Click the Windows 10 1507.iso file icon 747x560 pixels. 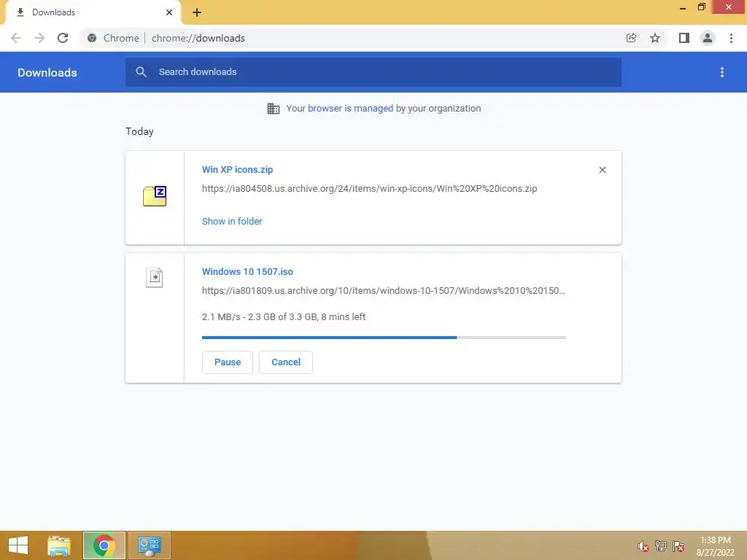click(155, 277)
